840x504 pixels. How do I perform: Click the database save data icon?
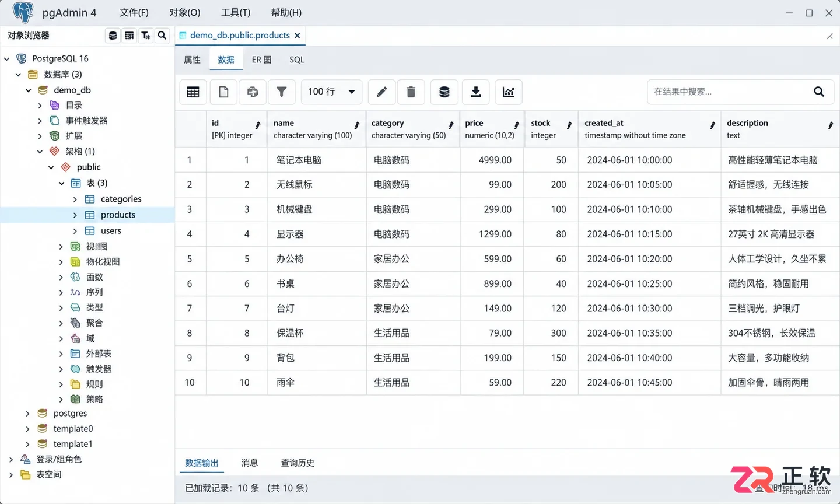coord(444,92)
